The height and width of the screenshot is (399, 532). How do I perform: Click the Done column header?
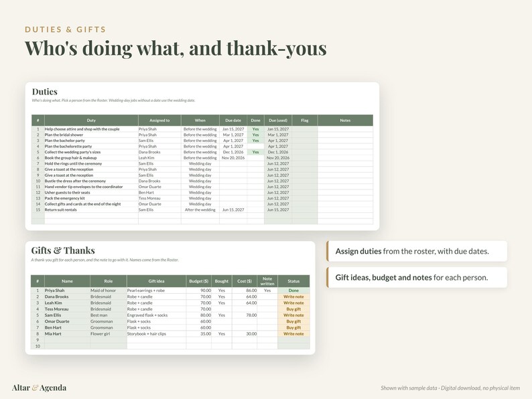[255, 121]
